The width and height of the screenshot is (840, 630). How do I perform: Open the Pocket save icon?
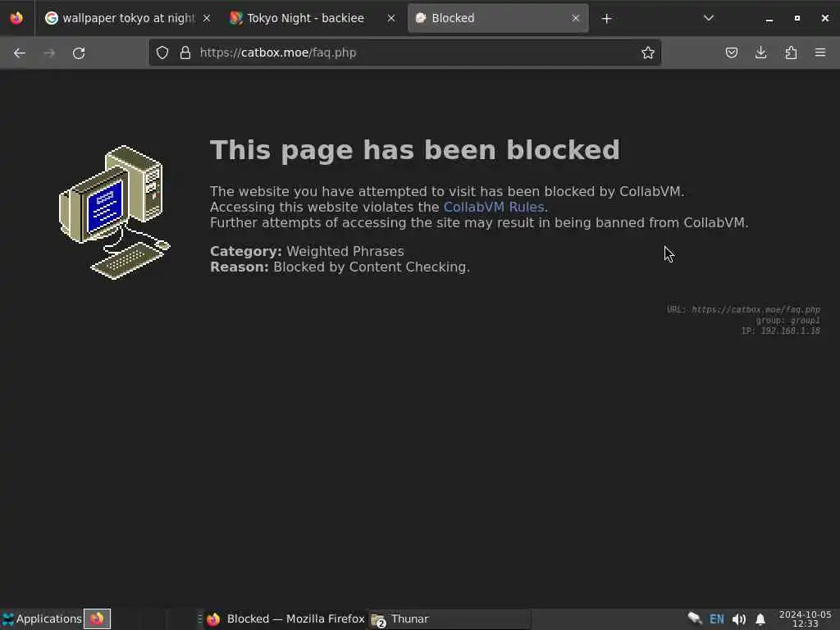pyautogui.click(x=731, y=52)
